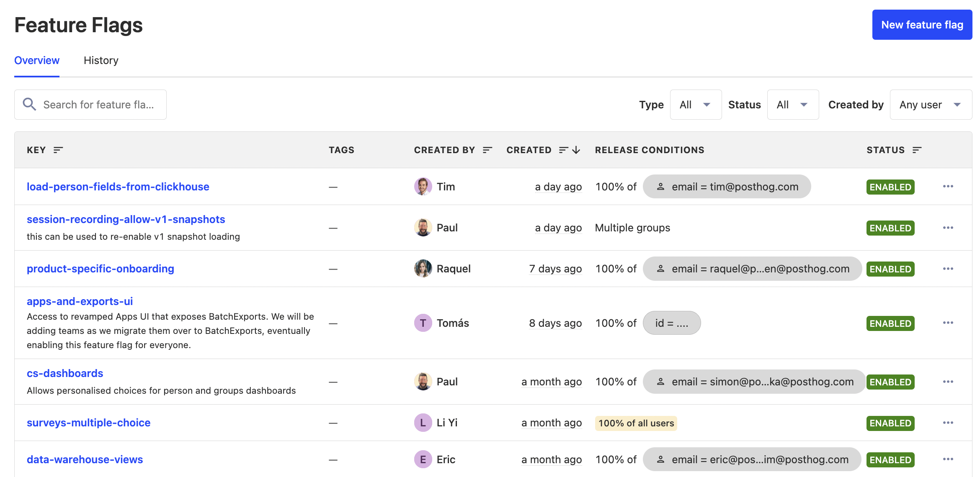Open the three-dot menu for the cs-dashboards row
Viewport: 980px width, 477px height.
[x=948, y=382]
